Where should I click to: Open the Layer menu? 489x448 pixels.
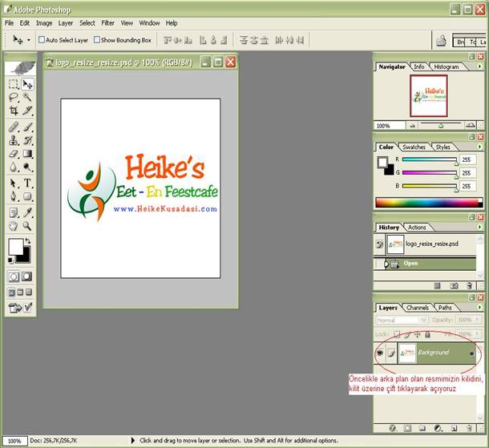click(x=66, y=23)
